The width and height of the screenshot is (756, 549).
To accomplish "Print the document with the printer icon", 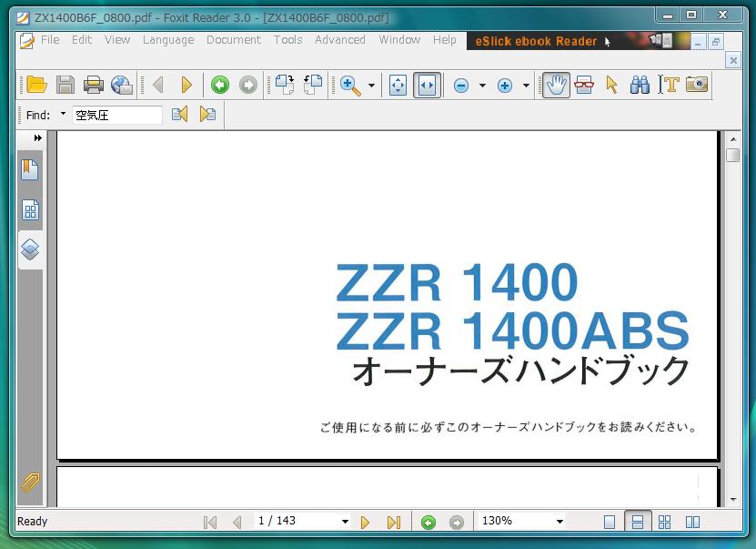I will 94,85.
